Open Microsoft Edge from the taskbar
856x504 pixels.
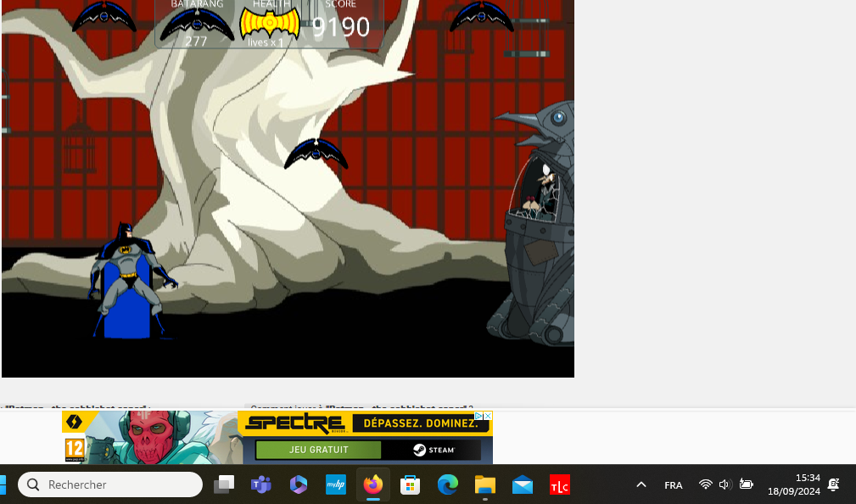click(448, 484)
